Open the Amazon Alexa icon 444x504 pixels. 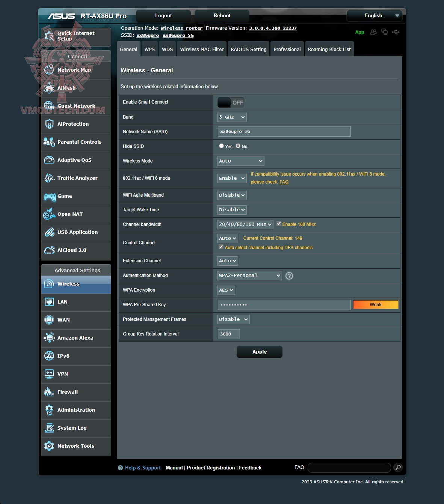[49, 338]
